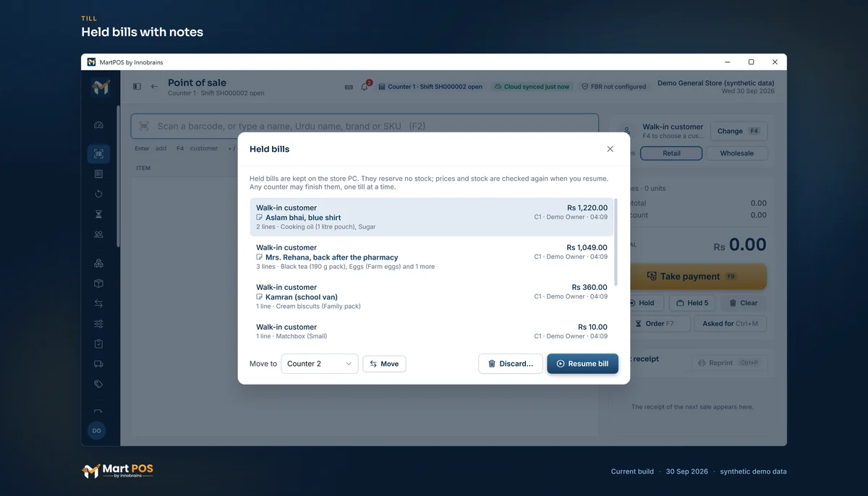Click the Discard... button
This screenshot has width=868, height=496.
point(511,364)
